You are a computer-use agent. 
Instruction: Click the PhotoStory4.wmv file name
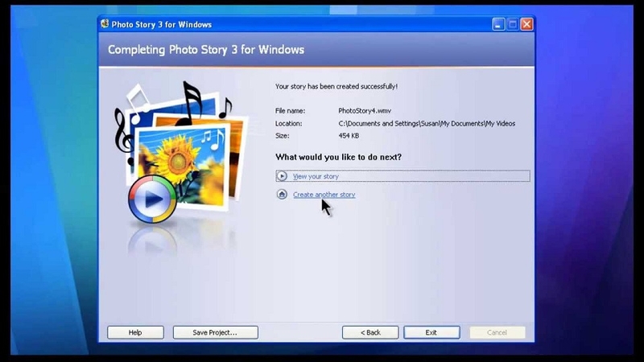click(x=365, y=111)
